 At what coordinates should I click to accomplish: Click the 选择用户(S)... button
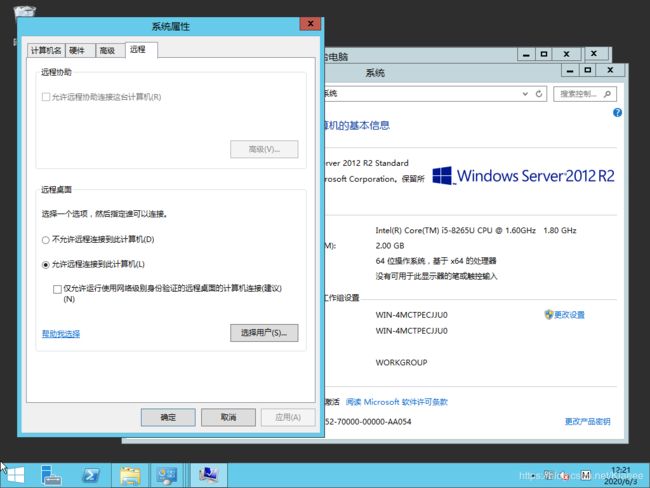coord(264,333)
